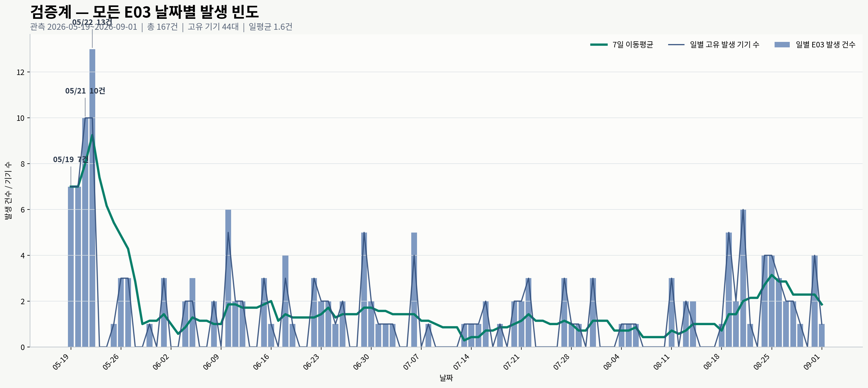Image resolution: width=868 pixels, height=388 pixels.
Task: Click the x-axis date label 07-14
Action: (x=462, y=362)
